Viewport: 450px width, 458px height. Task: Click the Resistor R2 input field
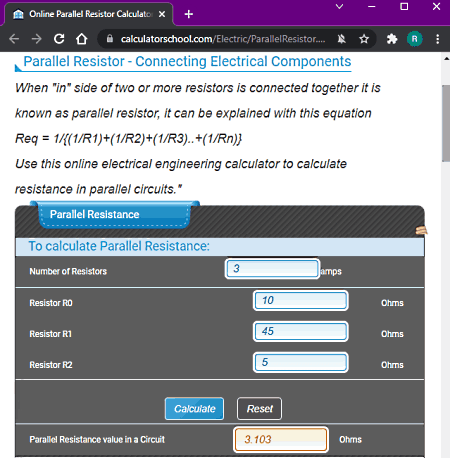click(x=301, y=362)
